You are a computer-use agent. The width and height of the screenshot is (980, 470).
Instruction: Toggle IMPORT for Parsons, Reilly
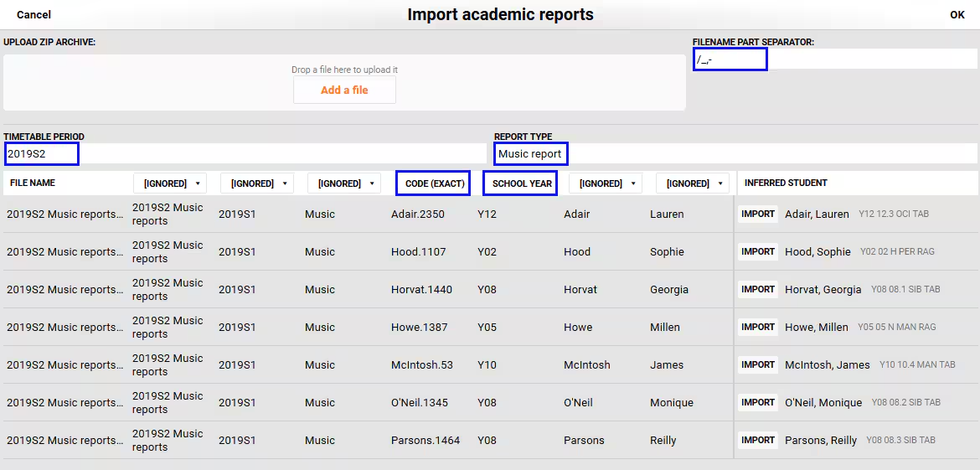click(757, 440)
